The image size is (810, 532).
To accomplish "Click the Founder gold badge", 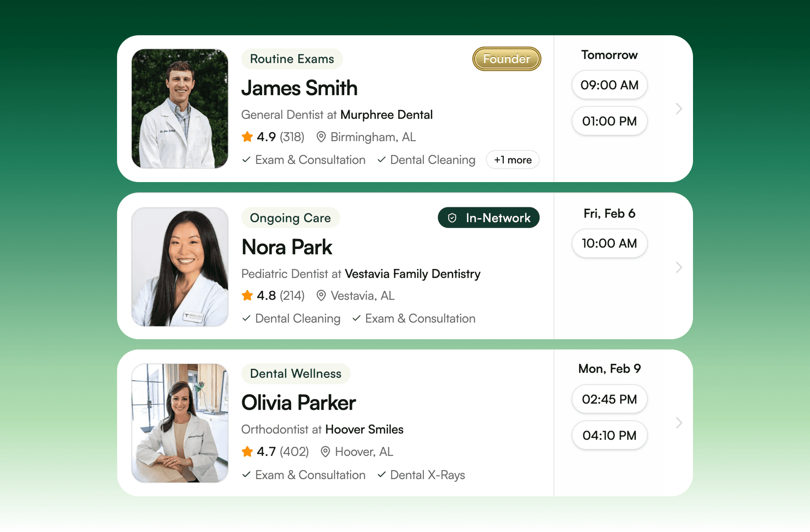I will tap(506, 59).
